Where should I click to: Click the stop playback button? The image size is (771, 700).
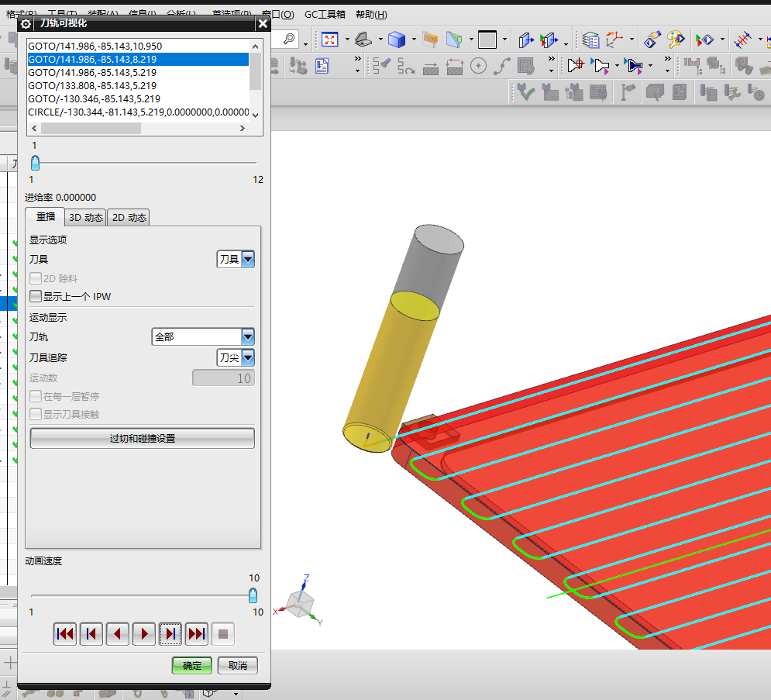pos(222,633)
